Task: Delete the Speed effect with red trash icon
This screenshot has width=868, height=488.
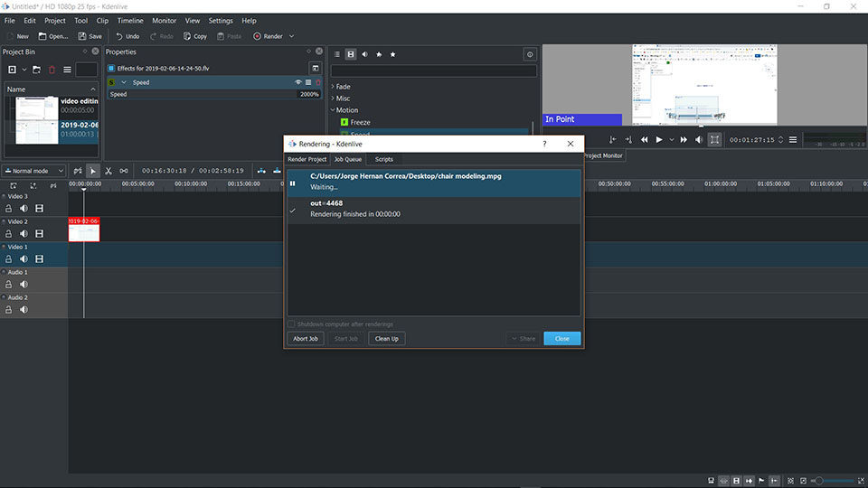Action: click(x=317, y=82)
